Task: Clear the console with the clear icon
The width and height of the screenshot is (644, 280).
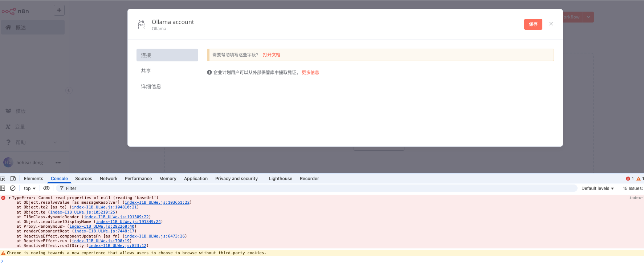Action: click(13, 188)
